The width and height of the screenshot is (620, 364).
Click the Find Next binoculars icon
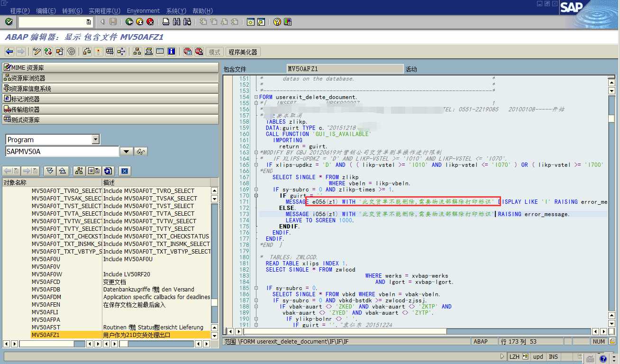click(187, 22)
